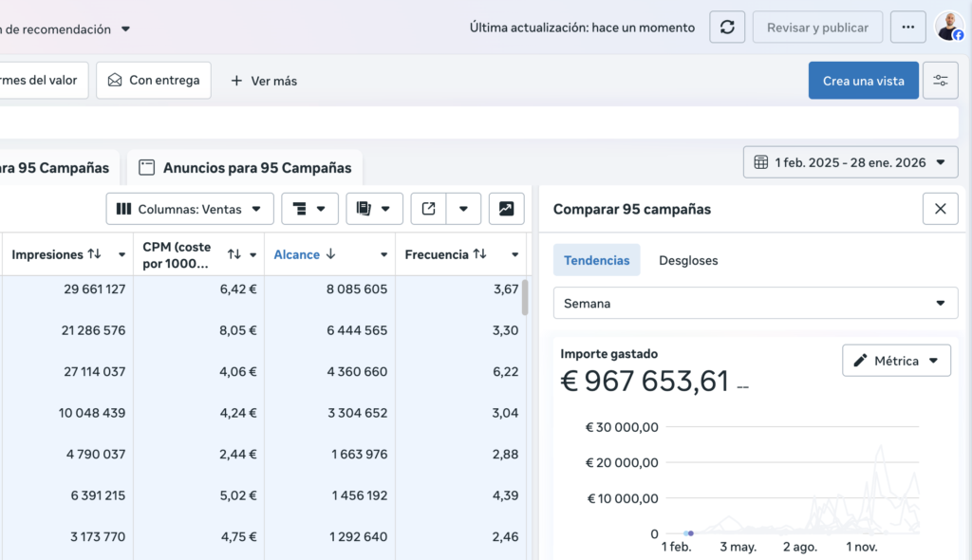
Task: Open the three-dots more options menu
Action: tap(908, 28)
